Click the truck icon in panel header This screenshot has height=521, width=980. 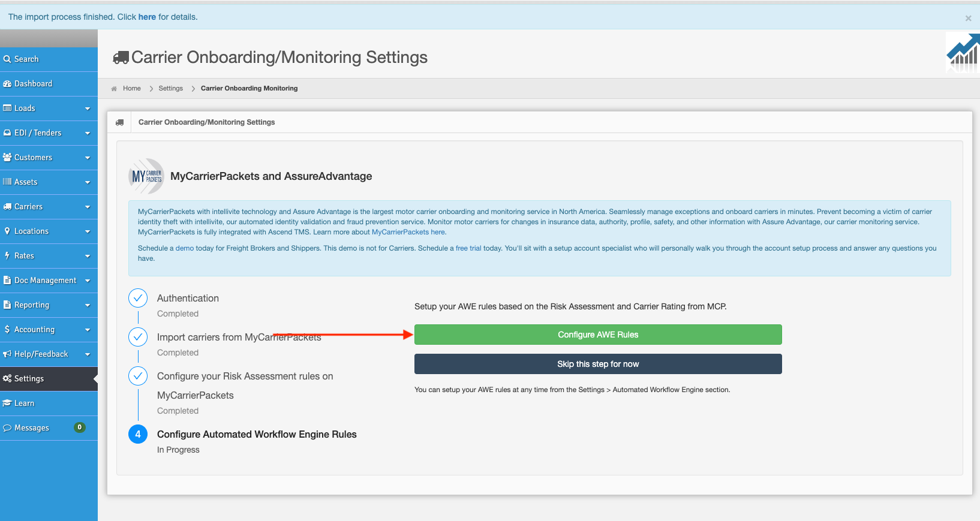(x=120, y=122)
